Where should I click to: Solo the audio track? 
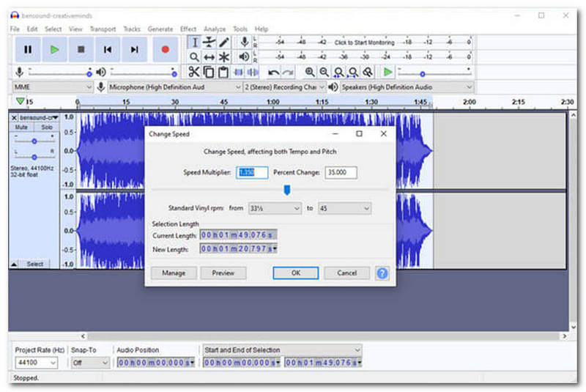coord(47,127)
